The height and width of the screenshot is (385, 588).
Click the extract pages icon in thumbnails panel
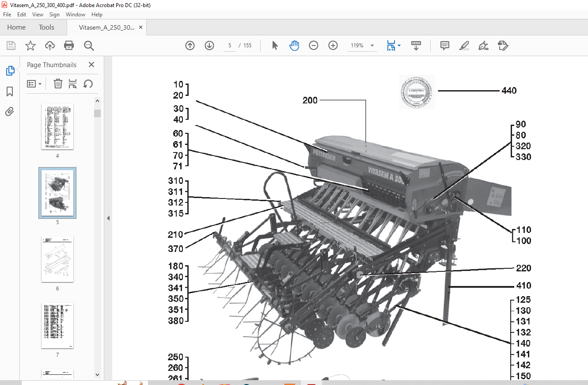pyautogui.click(x=73, y=84)
